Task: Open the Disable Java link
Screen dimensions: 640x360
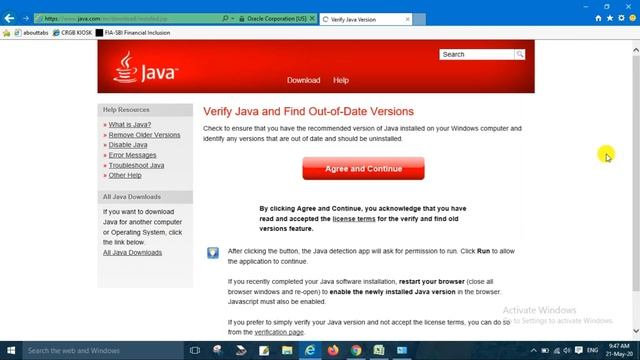Action: tap(128, 145)
